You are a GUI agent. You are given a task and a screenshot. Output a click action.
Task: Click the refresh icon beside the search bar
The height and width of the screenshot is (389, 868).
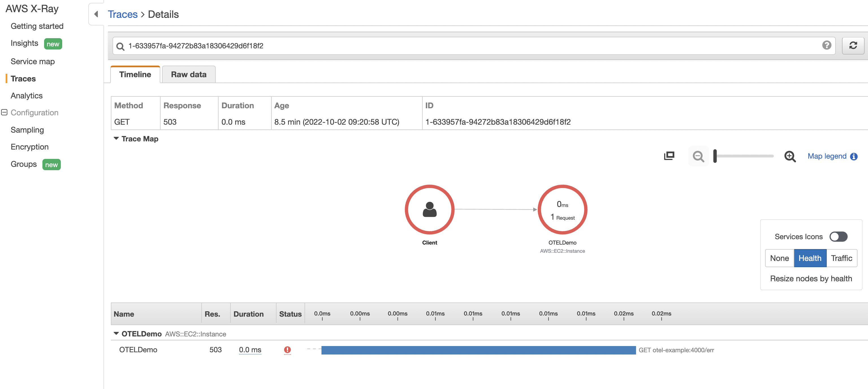point(853,46)
